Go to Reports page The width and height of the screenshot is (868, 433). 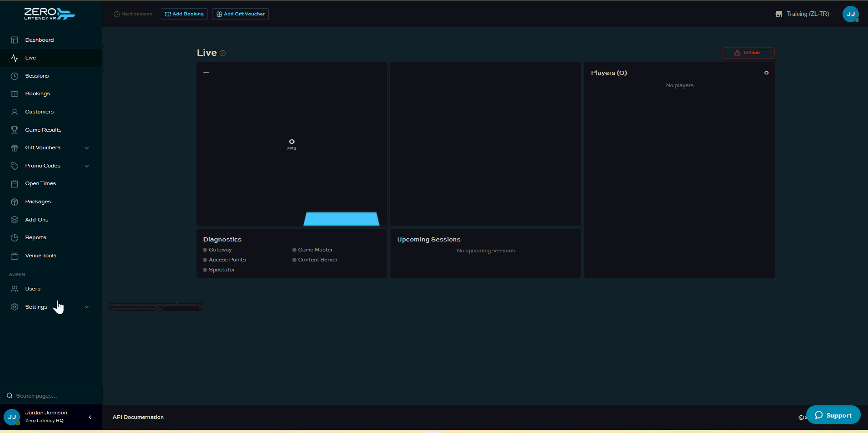(x=35, y=238)
